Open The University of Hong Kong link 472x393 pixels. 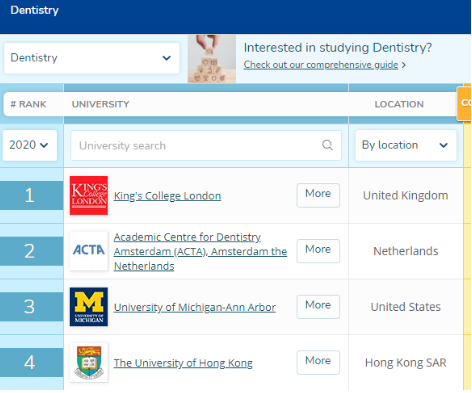(x=183, y=363)
